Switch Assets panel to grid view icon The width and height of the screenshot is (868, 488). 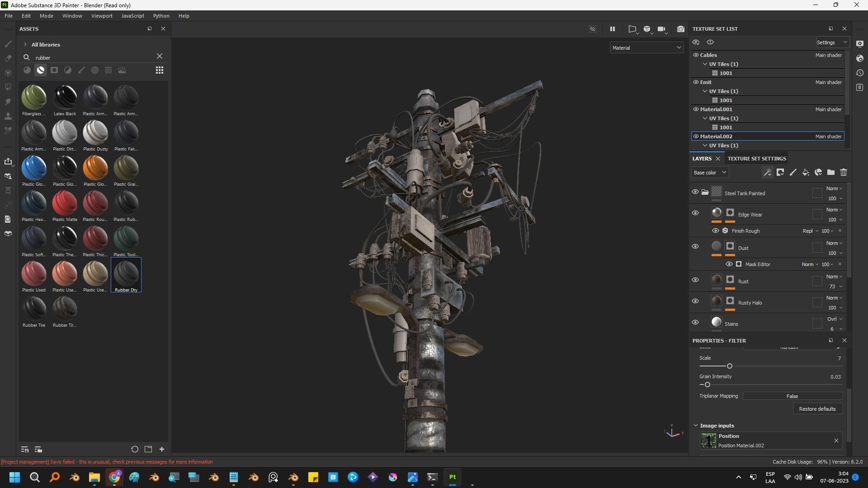click(159, 70)
